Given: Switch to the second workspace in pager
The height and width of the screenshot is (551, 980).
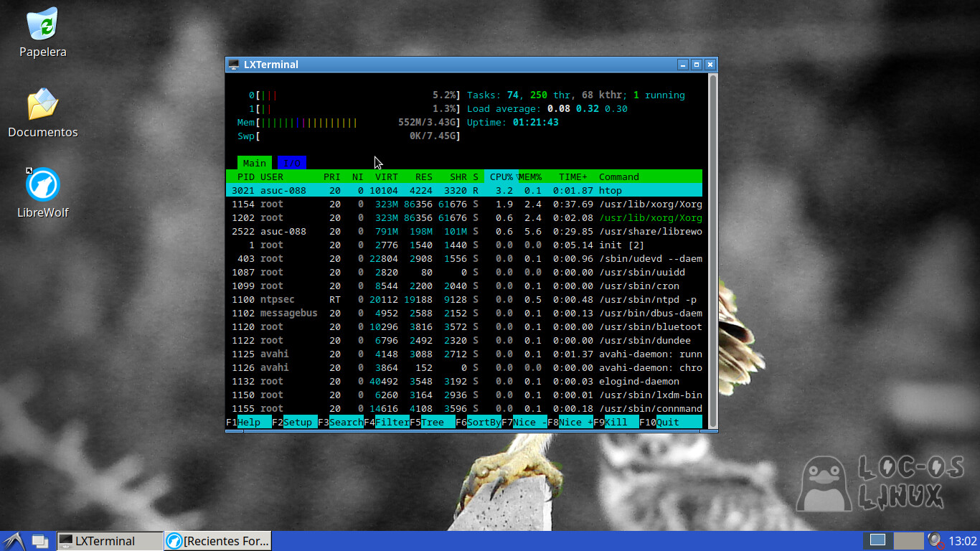Looking at the screenshot, I should (x=908, y=540).
